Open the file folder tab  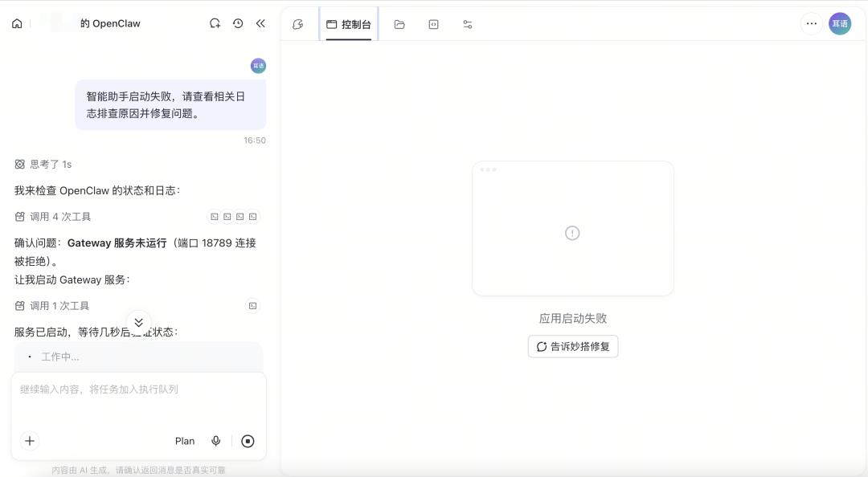399,24
